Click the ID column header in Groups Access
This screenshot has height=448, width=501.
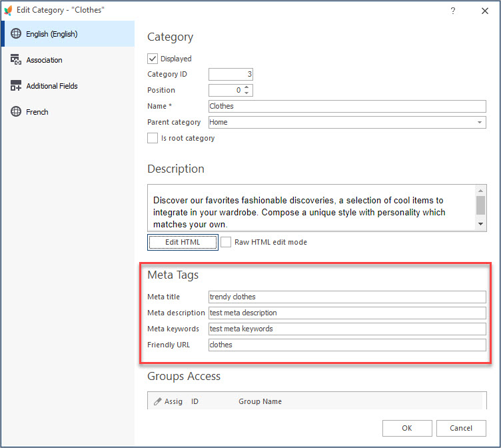coord(195,401)
